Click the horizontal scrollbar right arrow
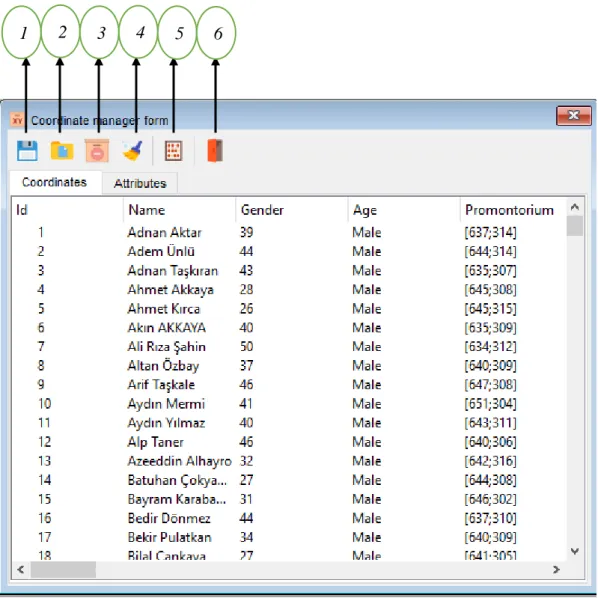The width and height of the screenshot is (598, 598). pos(556,570)
